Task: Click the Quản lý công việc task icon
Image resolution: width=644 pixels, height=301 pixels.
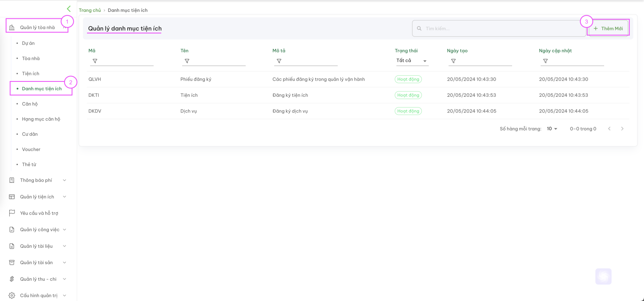Action: [12, 230]
